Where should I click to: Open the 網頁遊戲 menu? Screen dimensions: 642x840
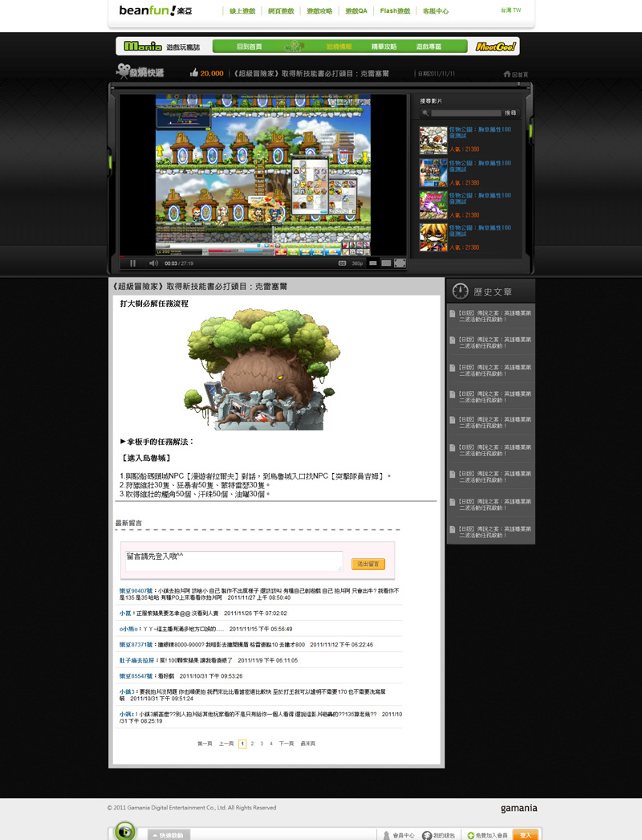click(281, 10)
